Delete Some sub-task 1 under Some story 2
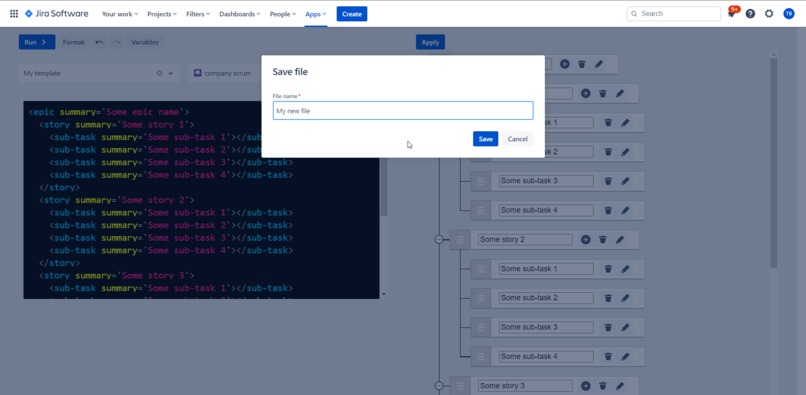806x395 pixels. pos(608,269)
